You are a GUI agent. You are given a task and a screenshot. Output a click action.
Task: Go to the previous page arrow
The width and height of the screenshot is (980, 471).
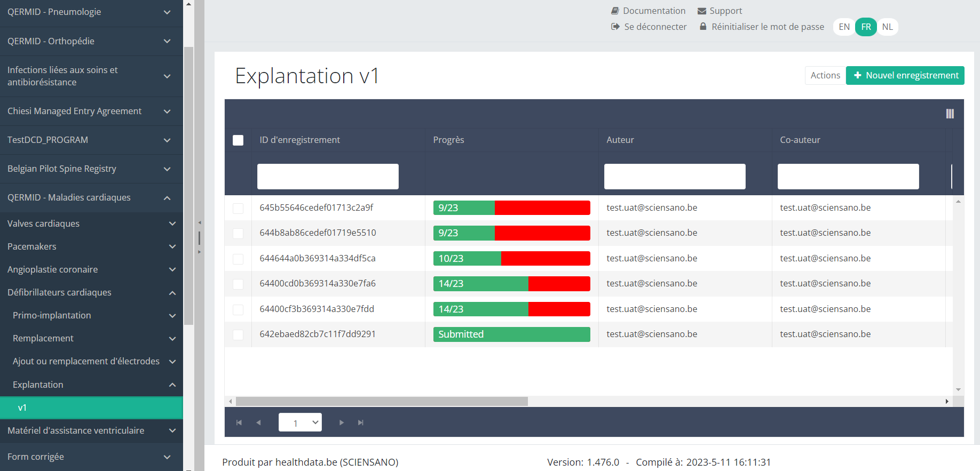[258, 422]
